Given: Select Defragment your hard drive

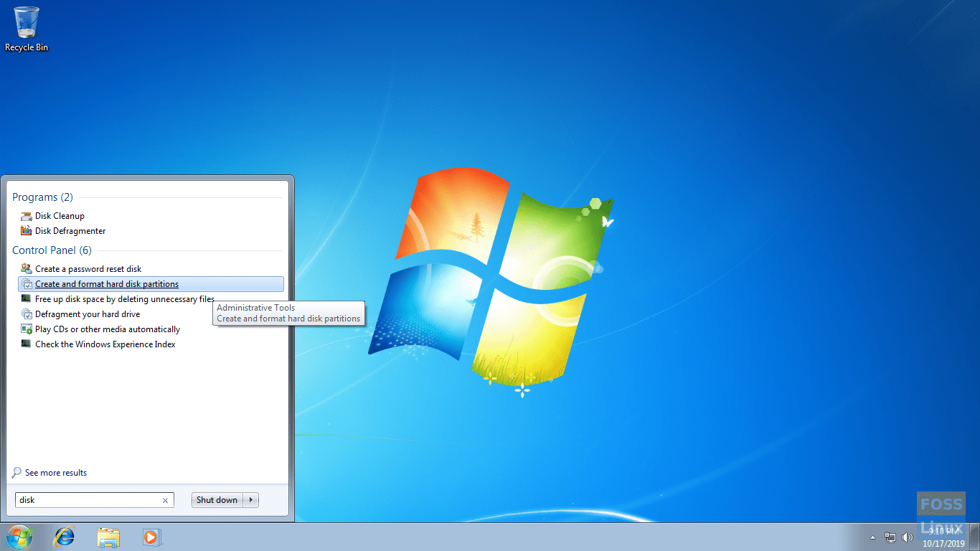Looking at the screenshot, I should (x=86, y=314).
